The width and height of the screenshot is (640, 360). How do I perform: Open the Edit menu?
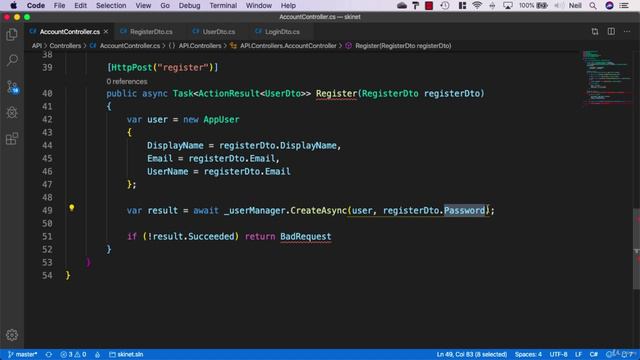click(x=80, y=6)
